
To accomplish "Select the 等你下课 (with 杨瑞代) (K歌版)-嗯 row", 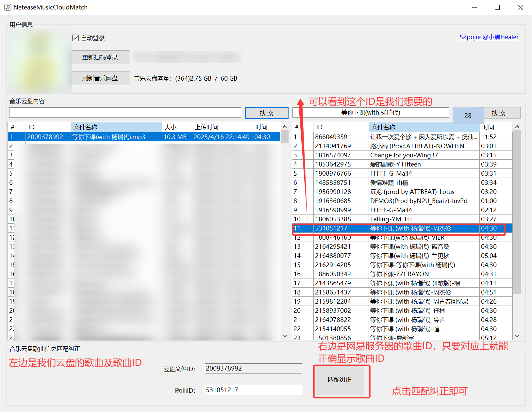I will (x=402, y=283).
